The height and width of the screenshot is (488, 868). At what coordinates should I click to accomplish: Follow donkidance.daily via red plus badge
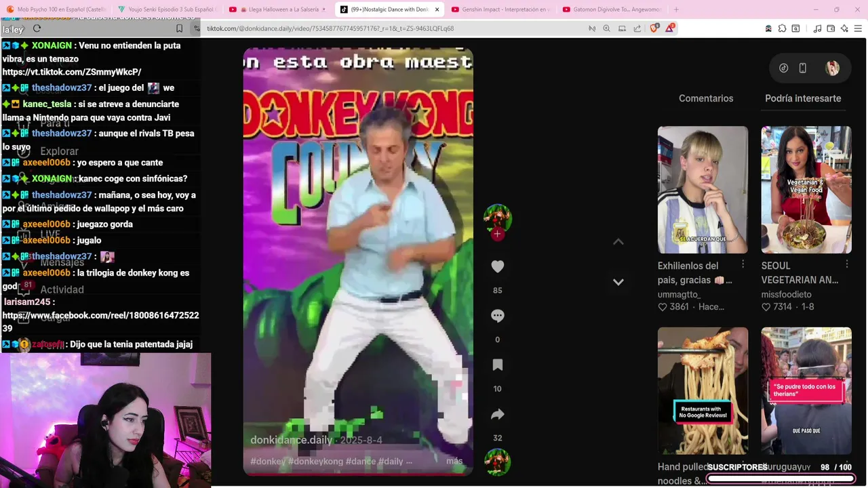tap(497, 235)
